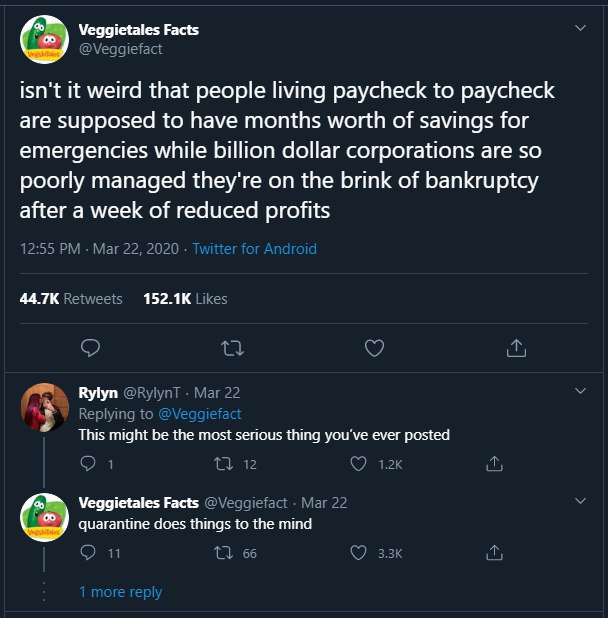608x618 pixels.
Task: View the 44.7K Retweets list
Action: pos(71,298)
